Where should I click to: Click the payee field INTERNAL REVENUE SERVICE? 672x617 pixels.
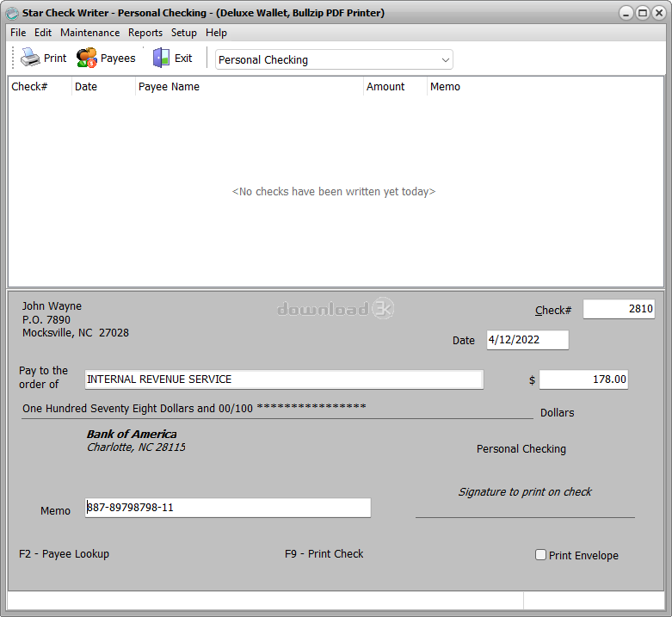[284, 379]
